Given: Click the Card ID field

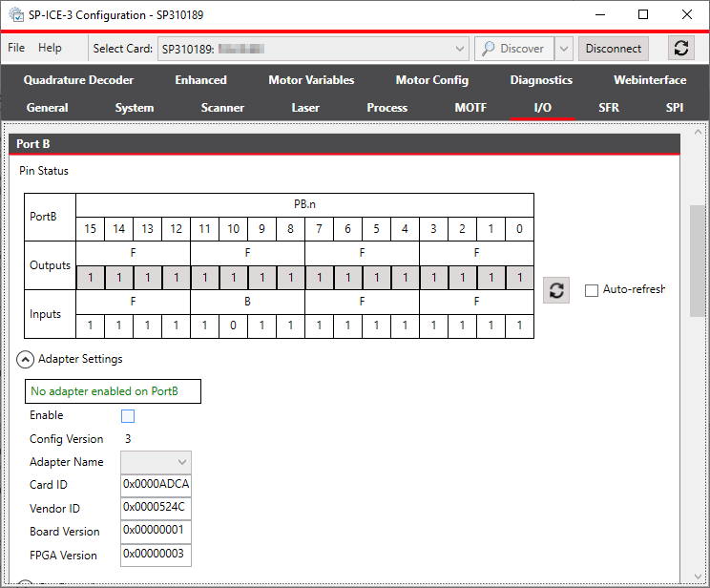Looking at the screenshot, I should 156,485.
